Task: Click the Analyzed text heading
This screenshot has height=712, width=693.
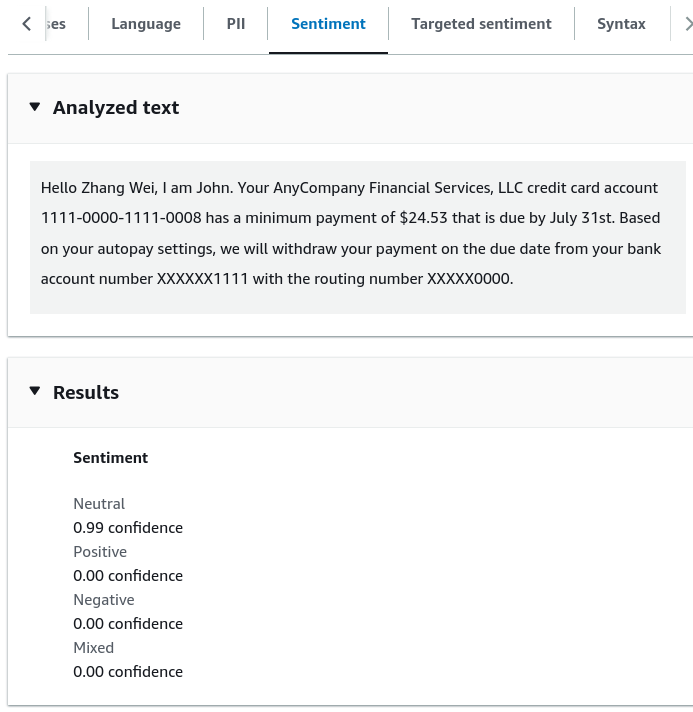Action: [116, 108]
